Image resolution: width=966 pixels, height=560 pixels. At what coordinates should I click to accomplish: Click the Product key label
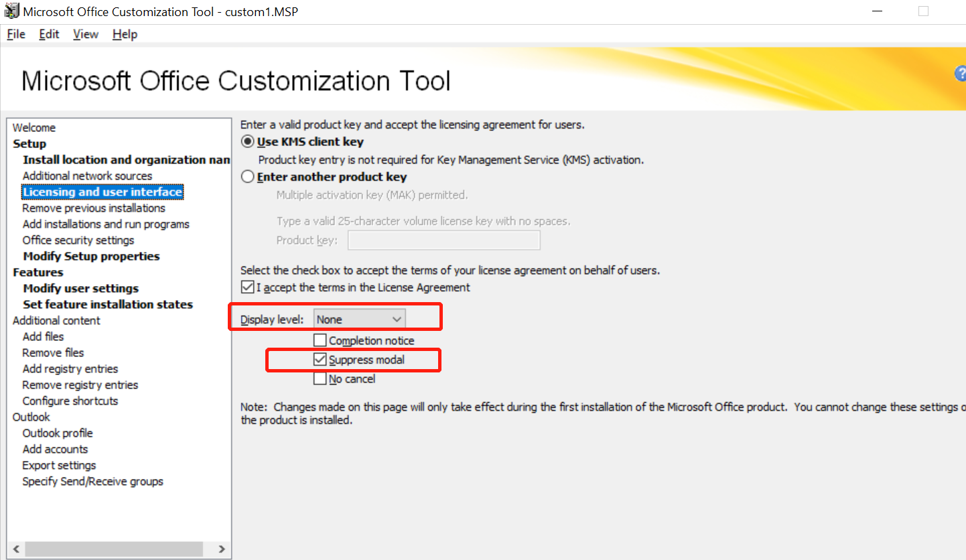[x=307, y=240]
